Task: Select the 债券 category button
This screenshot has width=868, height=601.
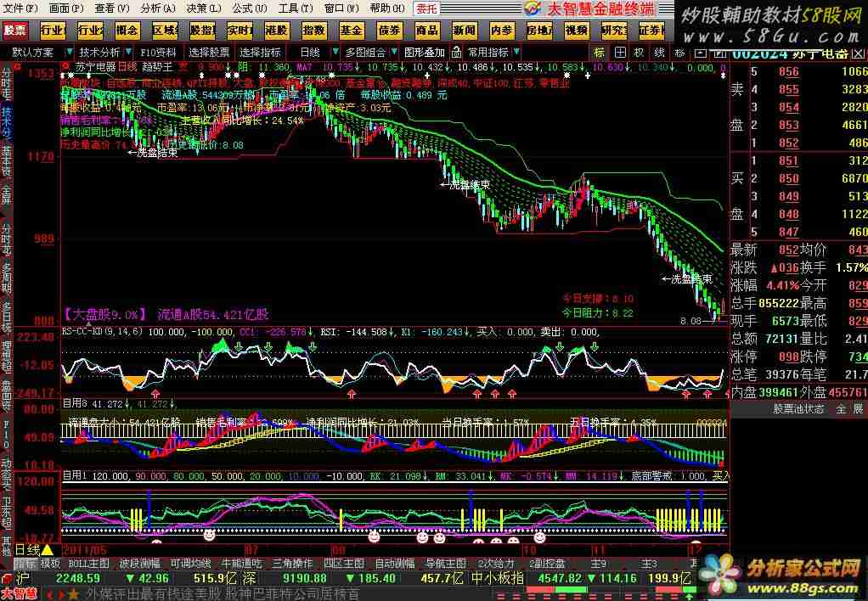Action: (389, 30)
